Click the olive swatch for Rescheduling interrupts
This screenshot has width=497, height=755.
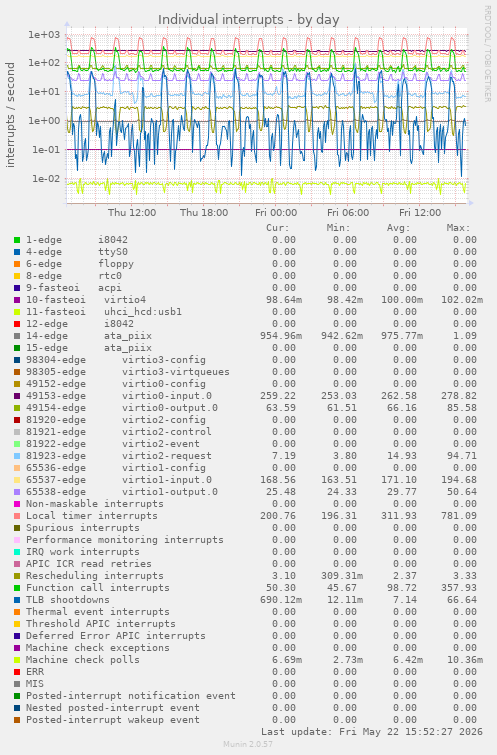tap(17, 576)
